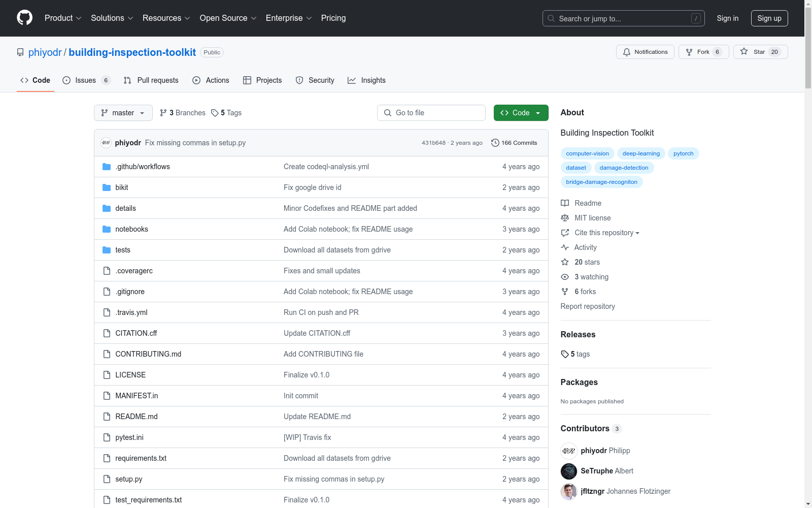Screen dimensions: 812x508
Task: Open the master branch selector
Action: [123, 113]
